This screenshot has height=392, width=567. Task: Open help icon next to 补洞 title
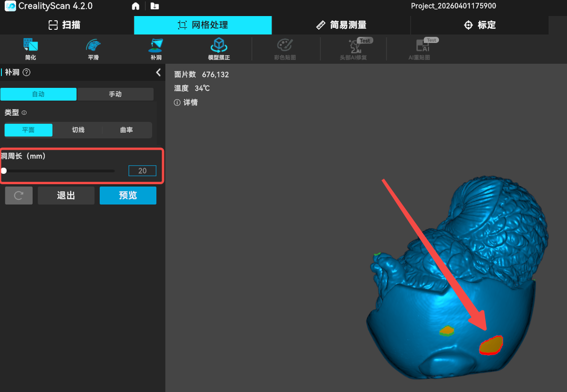coord(26,72)
